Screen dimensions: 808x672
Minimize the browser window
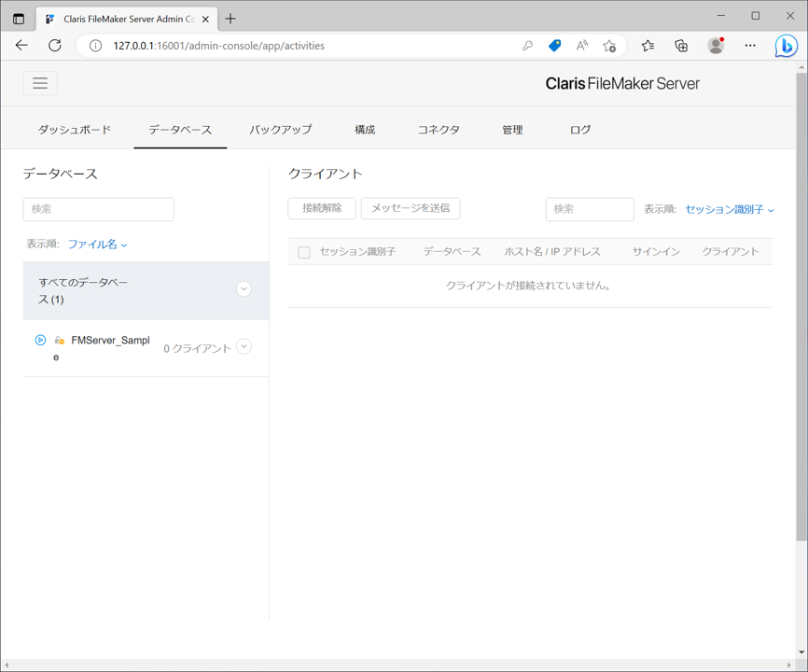point(721,16)
